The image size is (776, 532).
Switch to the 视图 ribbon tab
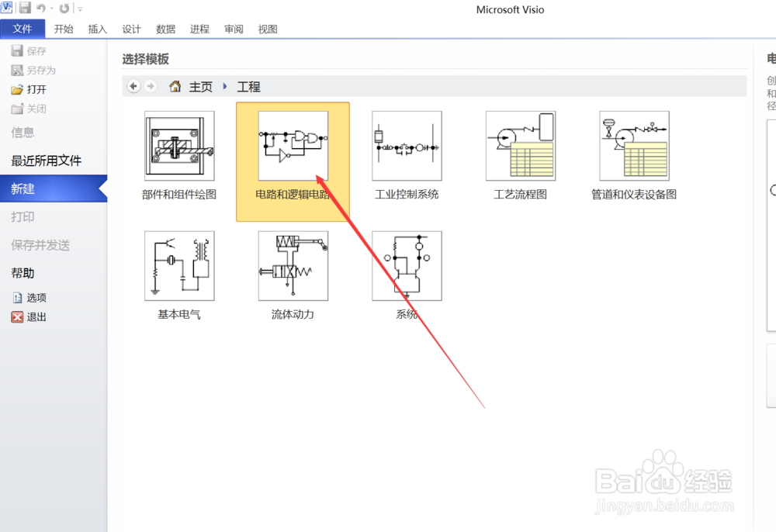(268, 29)
